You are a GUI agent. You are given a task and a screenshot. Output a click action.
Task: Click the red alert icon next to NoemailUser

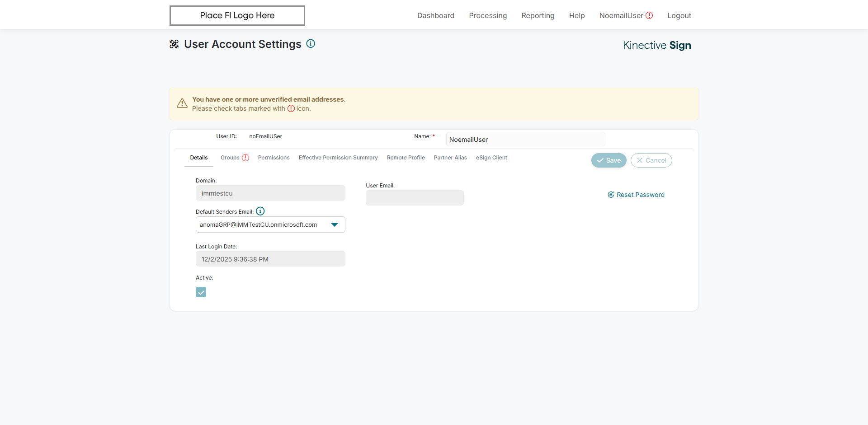pyautogui.click(x=649, y=15)
